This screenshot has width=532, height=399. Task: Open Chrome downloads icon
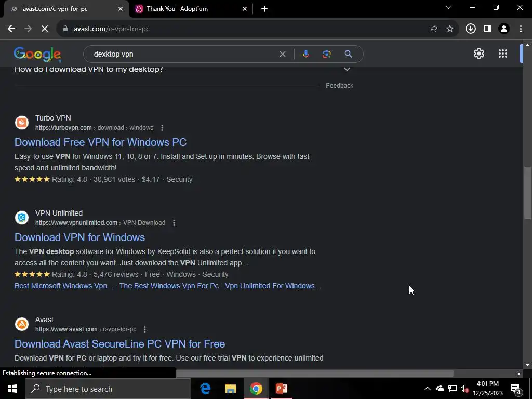click(x=470, y=29)
